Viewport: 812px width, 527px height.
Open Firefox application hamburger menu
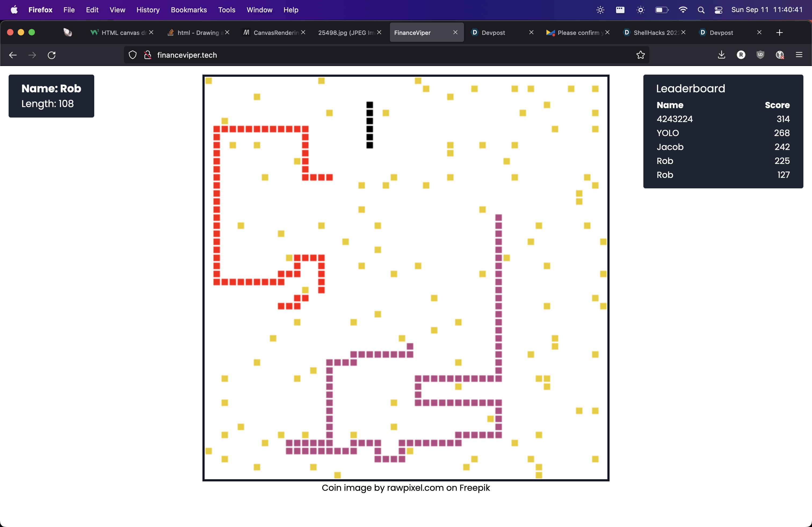(799, 55)
